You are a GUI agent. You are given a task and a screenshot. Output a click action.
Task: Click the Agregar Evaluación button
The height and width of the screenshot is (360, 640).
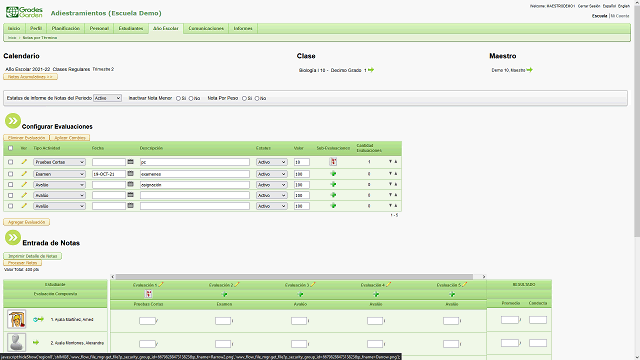tap(27, 222)
